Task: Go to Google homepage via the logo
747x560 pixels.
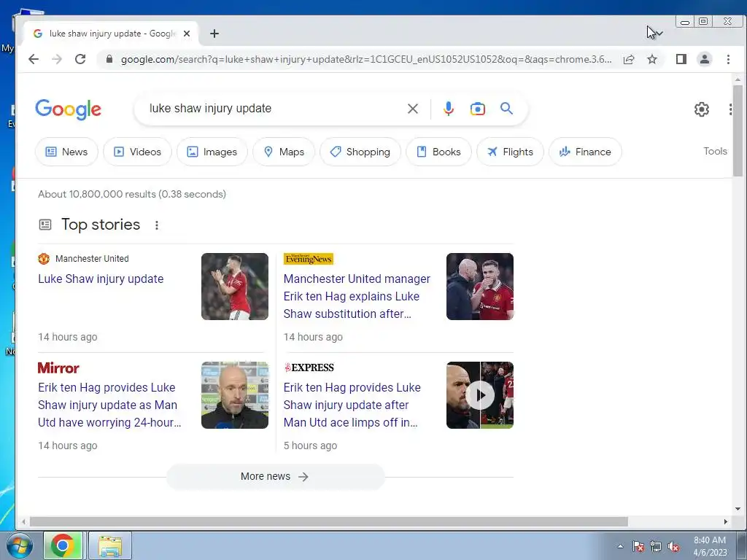Action: click(68, 109)
